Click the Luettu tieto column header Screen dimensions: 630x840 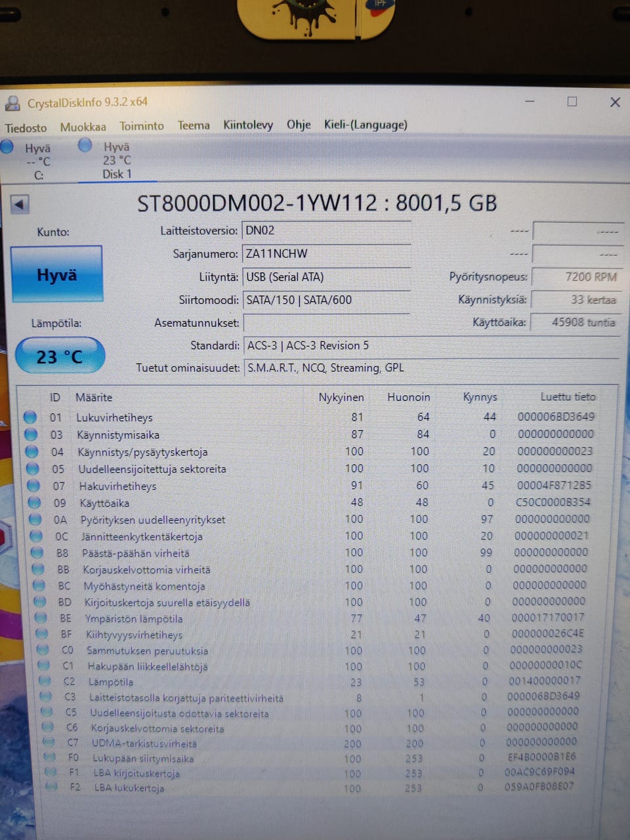(568, 396)
